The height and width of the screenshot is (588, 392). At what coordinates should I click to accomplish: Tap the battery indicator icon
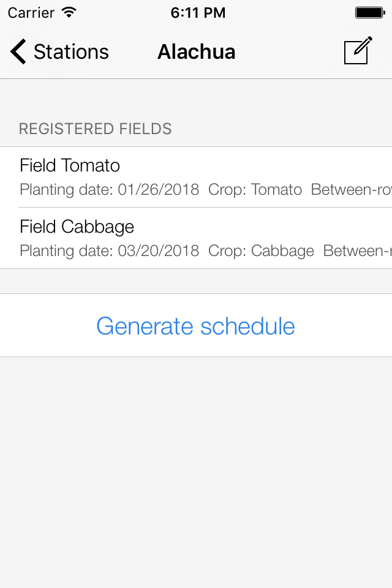[369, 12]
